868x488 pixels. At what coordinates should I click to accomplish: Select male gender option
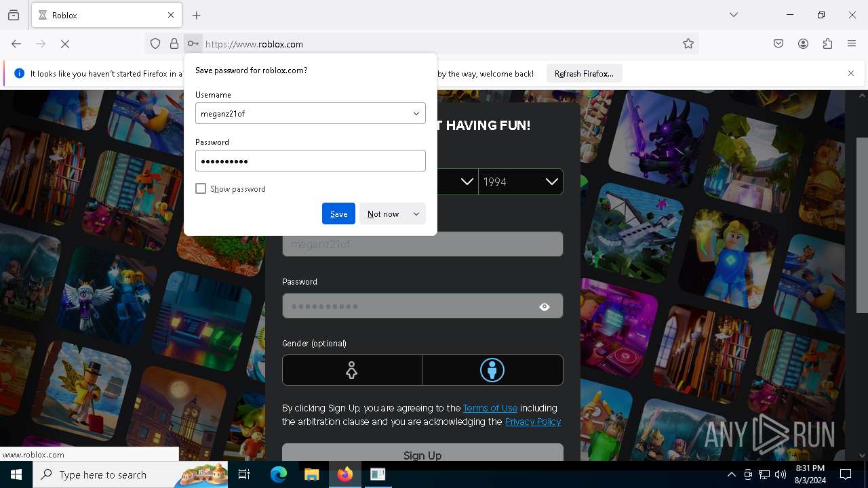(492, 370)
